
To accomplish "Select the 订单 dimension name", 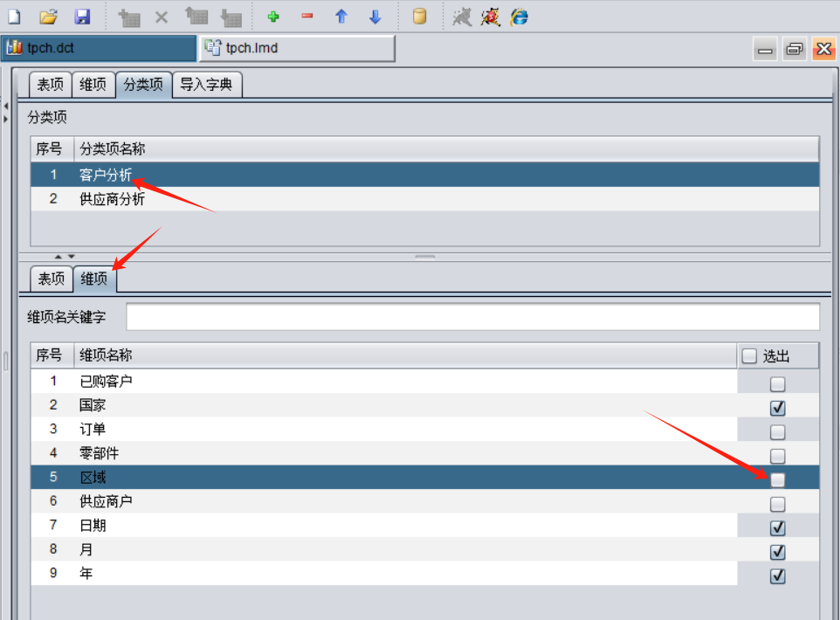I will (93, 430).
